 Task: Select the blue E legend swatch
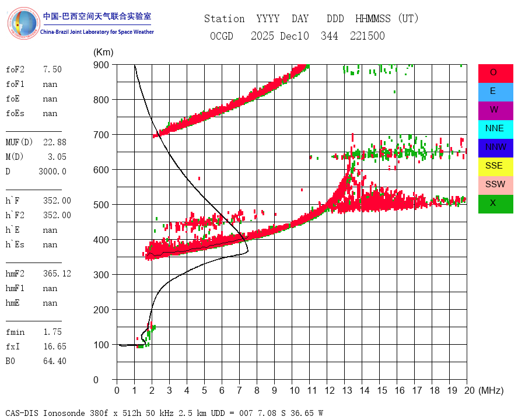495,92
